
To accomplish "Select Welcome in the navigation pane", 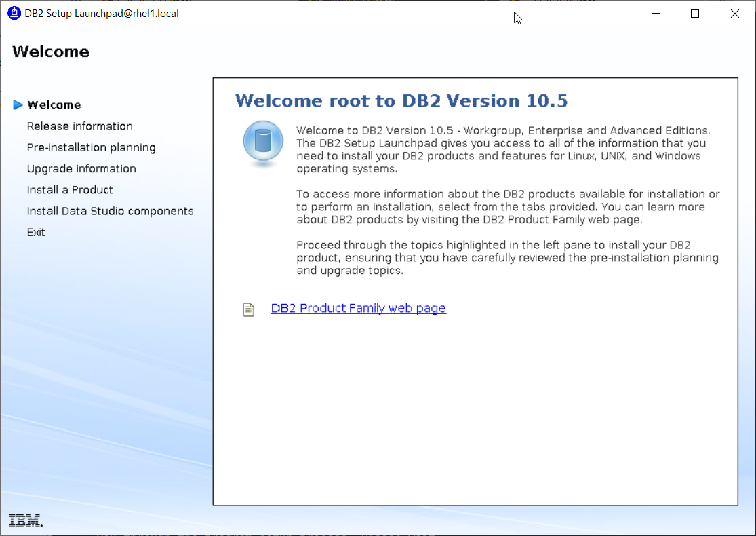I will (54, 104).
